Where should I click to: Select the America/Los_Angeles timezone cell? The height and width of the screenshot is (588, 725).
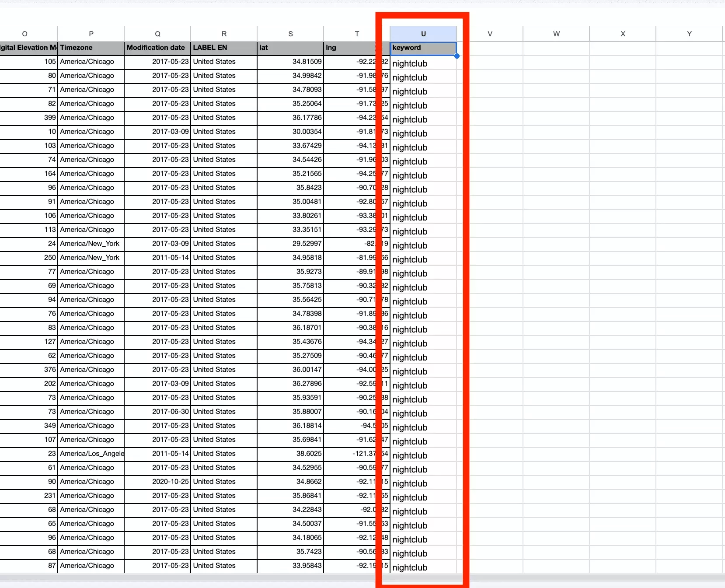91,454
